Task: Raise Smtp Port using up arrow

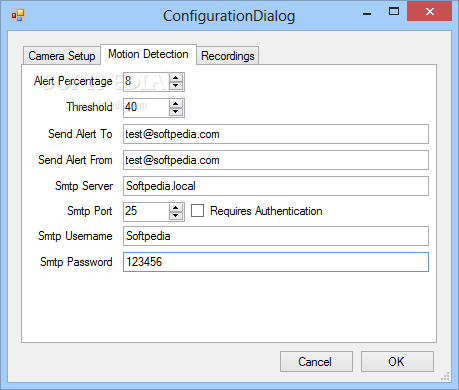Action: [x=176, y=208]
